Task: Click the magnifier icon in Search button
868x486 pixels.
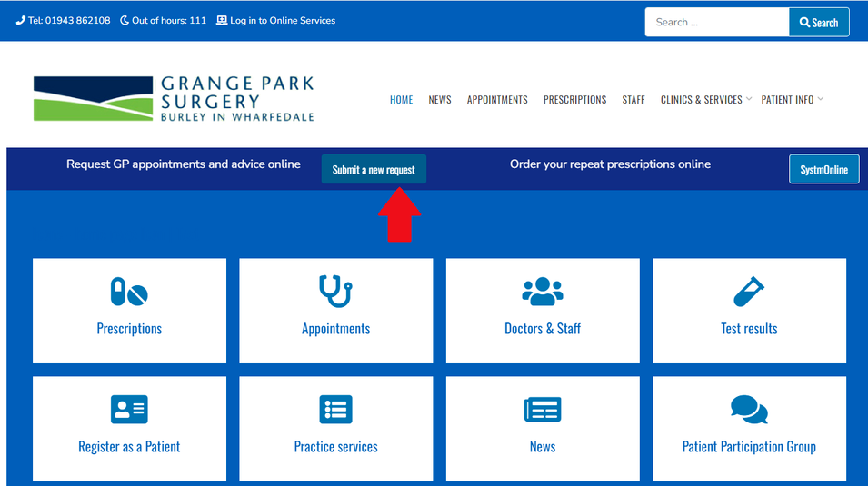Action: [x=804, y=23]
